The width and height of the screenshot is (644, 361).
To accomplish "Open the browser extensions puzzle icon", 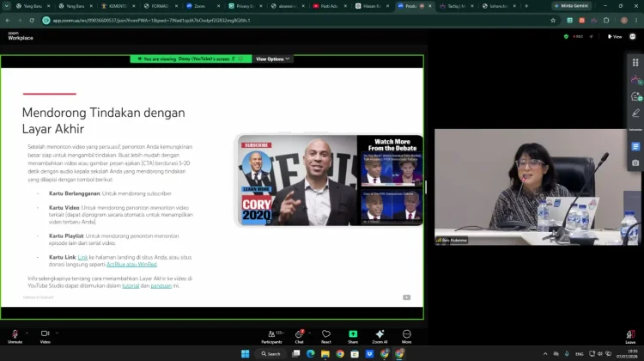I will point(606,20).
